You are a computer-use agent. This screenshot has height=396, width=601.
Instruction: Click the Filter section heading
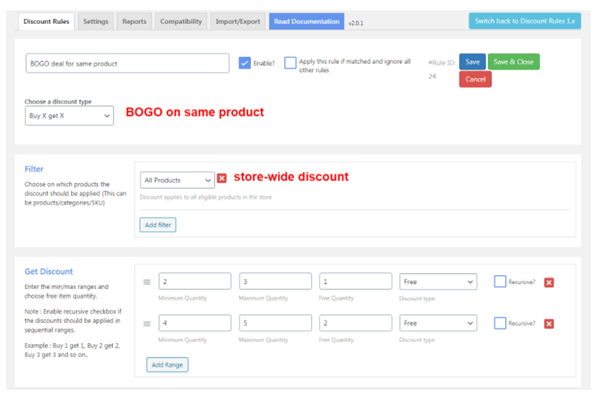pyautogui.click(x=34, y=169)
